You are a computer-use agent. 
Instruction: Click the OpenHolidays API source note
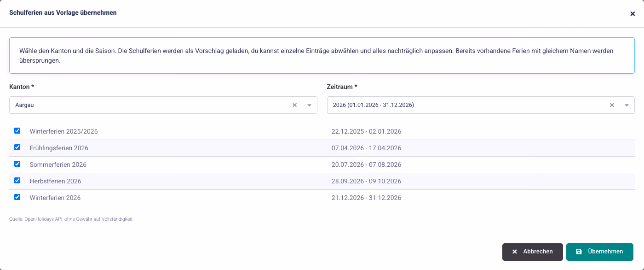point(71,219)
